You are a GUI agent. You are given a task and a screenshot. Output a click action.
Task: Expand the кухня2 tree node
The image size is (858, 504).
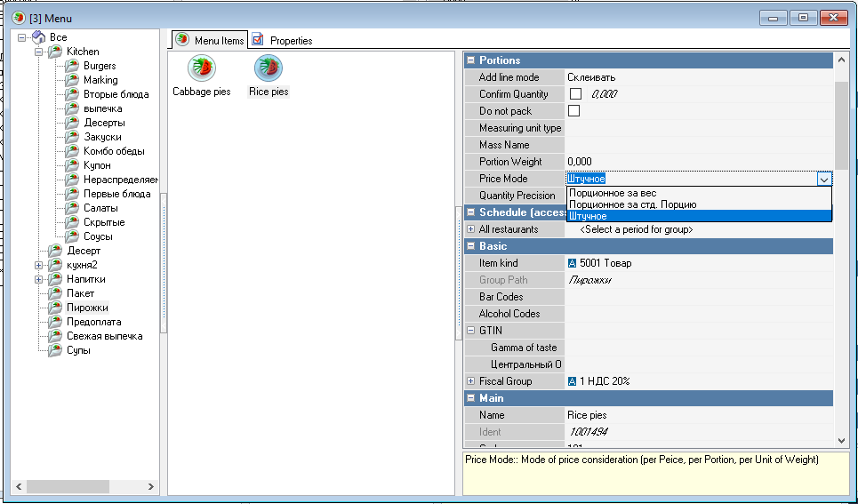pyautogui.click(x=39, y=265)
